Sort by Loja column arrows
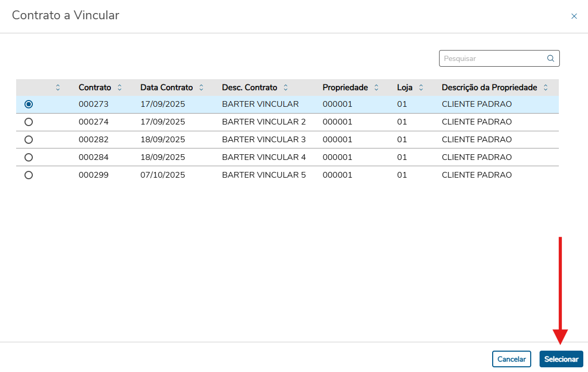Image resolution: width=588 pixels, height=372 pixels. 421,88
